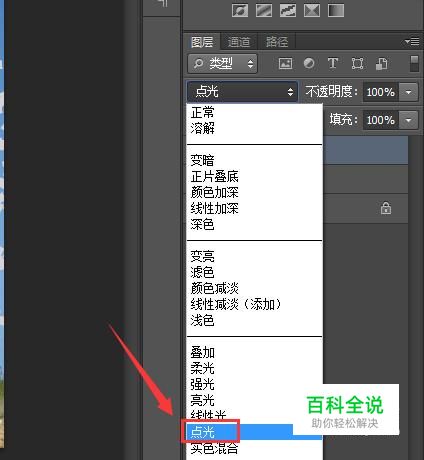Choose 变亮 blend mode
This screenshot has width=424, height=460.
[x=254, y=256]
